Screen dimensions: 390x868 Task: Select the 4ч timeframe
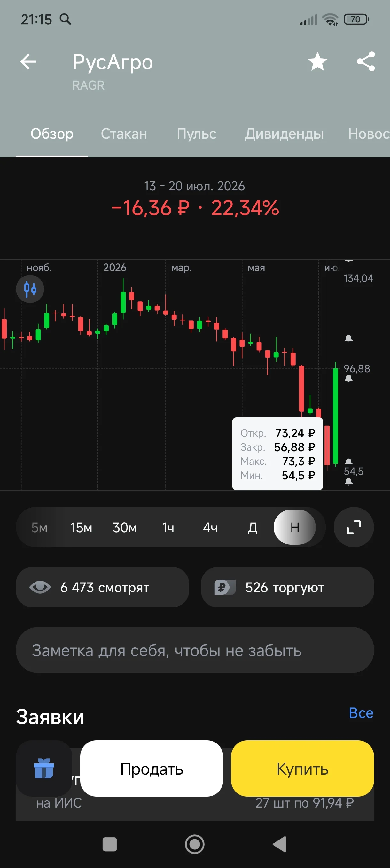(x=210, y=527)
